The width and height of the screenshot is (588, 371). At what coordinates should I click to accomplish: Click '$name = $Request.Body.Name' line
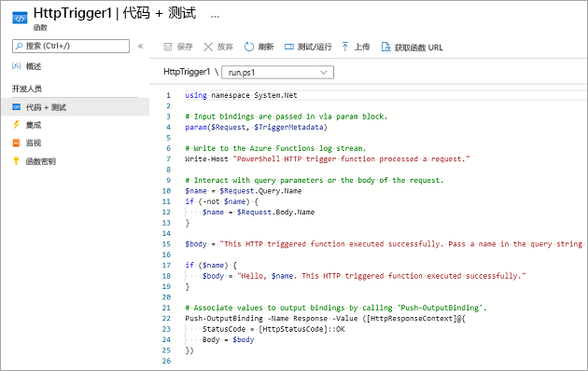259,213
